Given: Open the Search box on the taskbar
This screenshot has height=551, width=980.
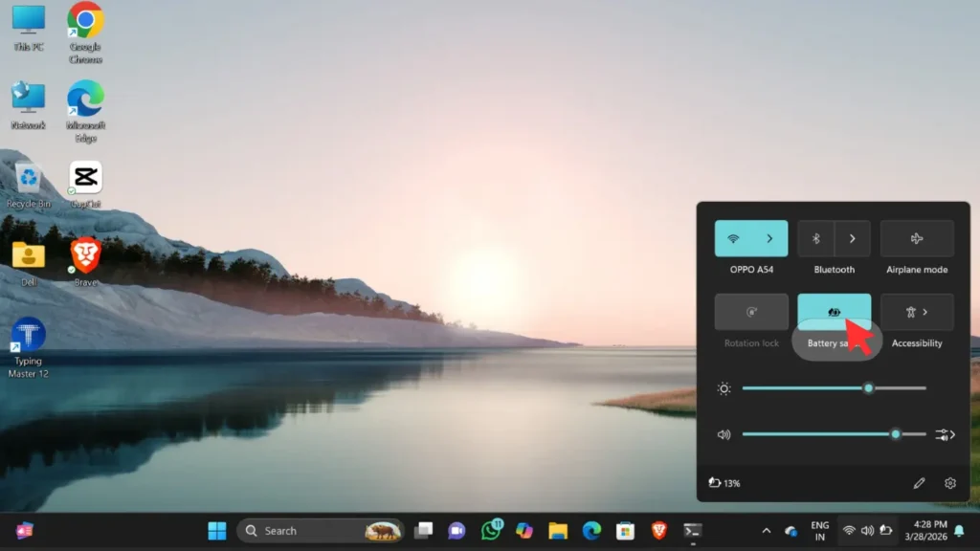Looking at the screenshot, I should point(306,530).
